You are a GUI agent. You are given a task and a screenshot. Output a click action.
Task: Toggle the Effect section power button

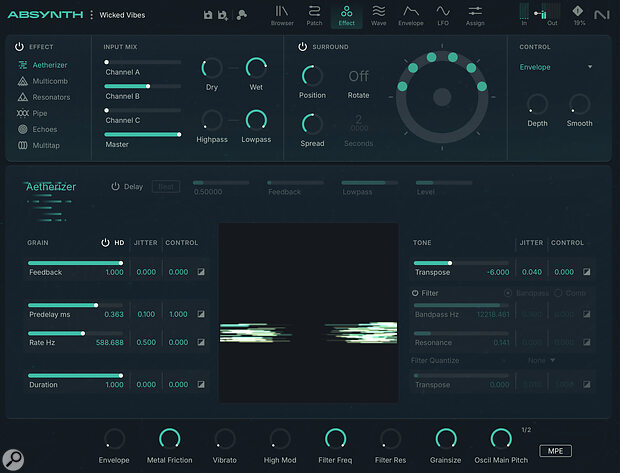[x=19, y=47]
